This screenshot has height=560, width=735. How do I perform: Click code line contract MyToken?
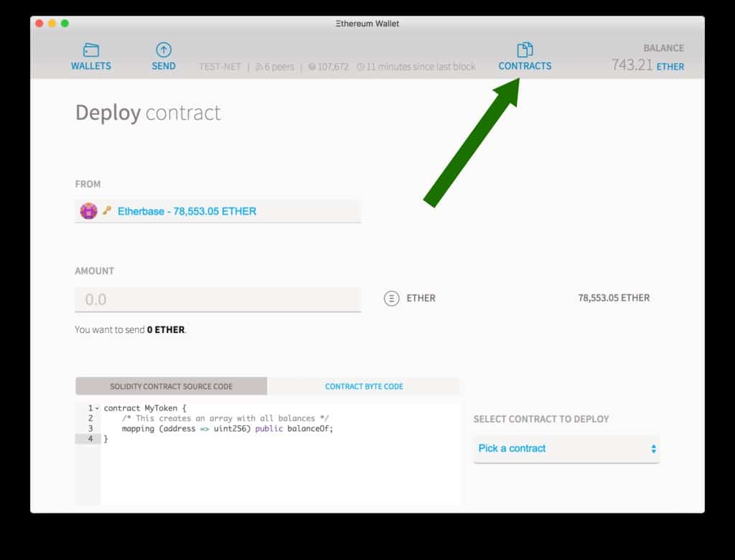pyautogui.click(x=145, y=409)
